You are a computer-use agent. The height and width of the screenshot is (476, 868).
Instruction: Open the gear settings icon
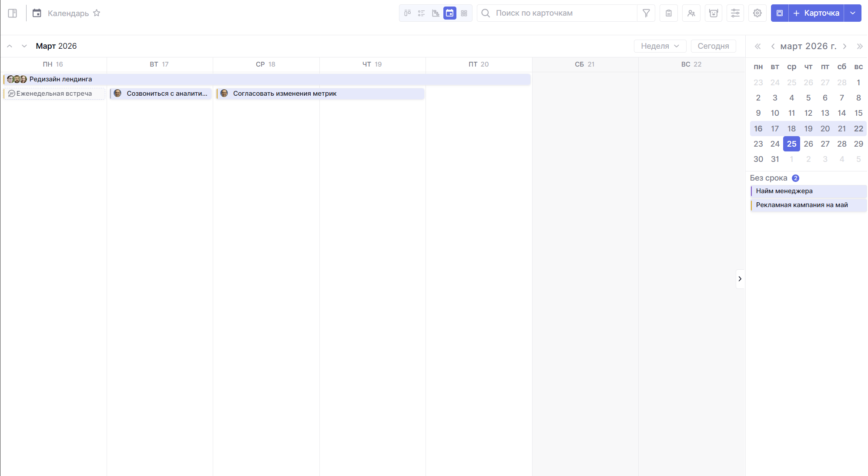pyautogui.click(x=757, y=13)
